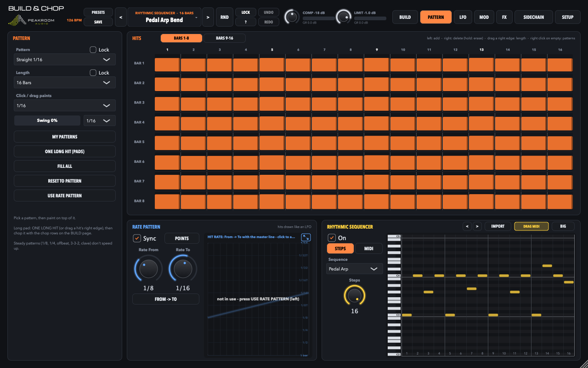Click the RND randomize button
Screen dimensions: 588x368
[x=225, y=17]
